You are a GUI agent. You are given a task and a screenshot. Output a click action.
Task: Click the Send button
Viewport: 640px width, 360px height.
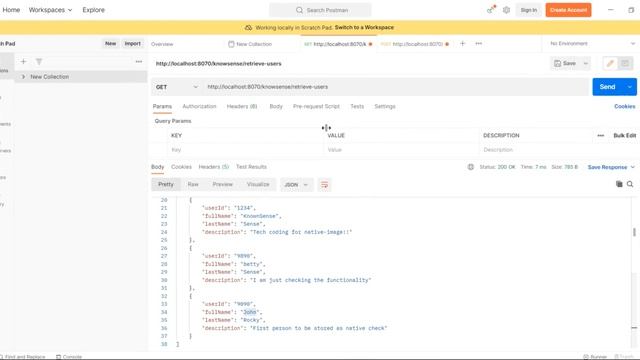pyautogui.click(x=607, y=87)
